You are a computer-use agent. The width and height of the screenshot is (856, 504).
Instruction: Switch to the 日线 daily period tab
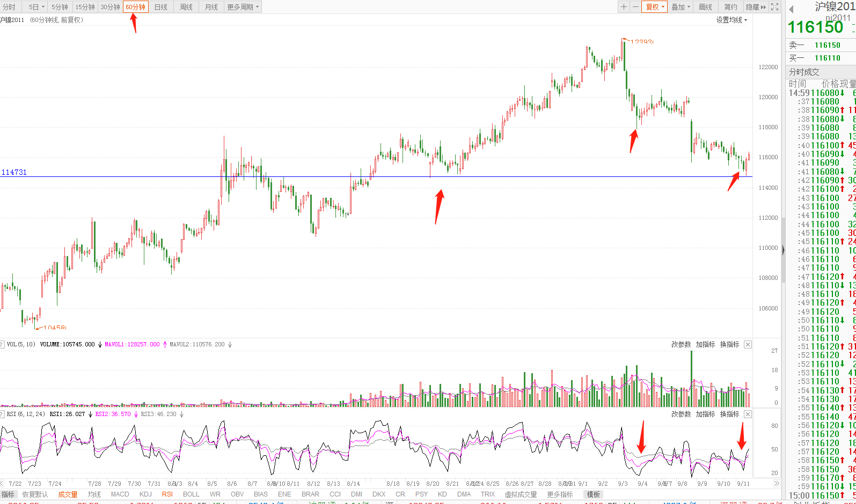tap(160, 7)
